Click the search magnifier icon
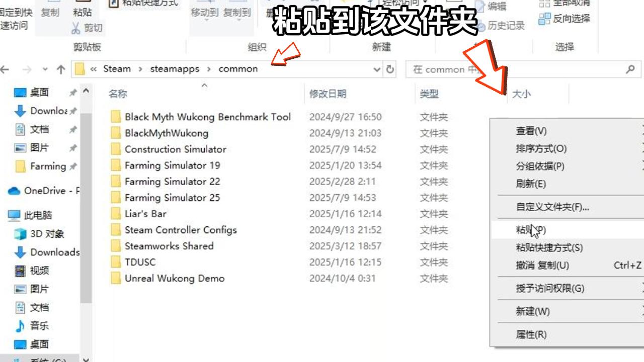Viewport: 644px width, 362px height. 630,69
